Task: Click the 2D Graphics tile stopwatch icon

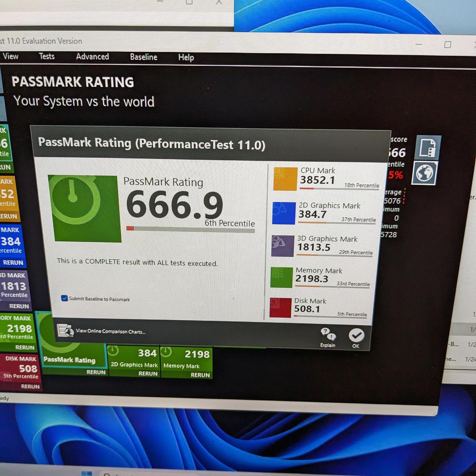Action: [x=113, y=350]
